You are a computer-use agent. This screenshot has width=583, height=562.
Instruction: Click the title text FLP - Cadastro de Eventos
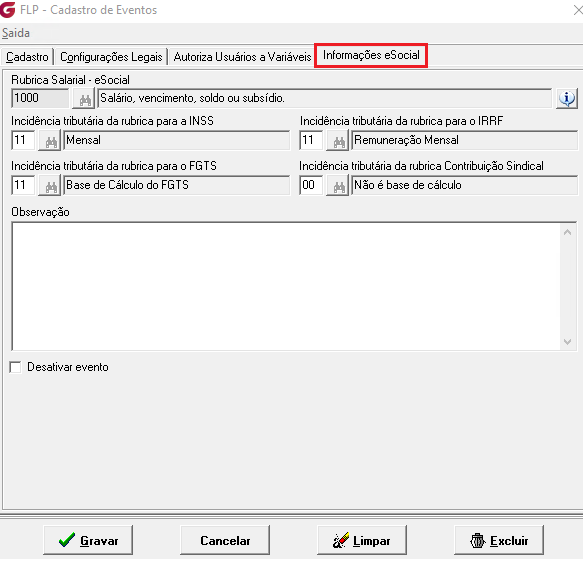coord(88,10)
